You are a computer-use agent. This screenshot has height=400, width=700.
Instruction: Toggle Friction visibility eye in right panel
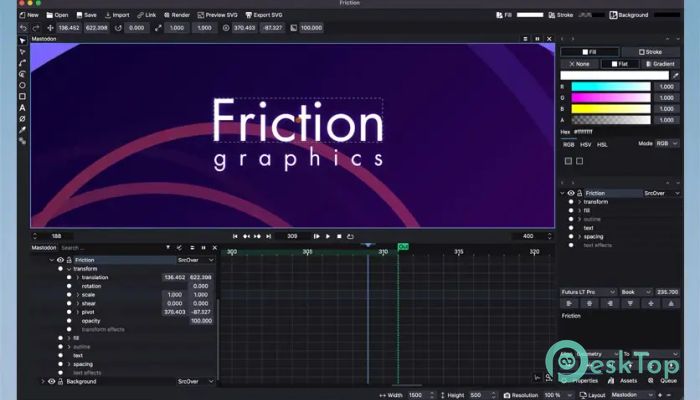(571, 193)
